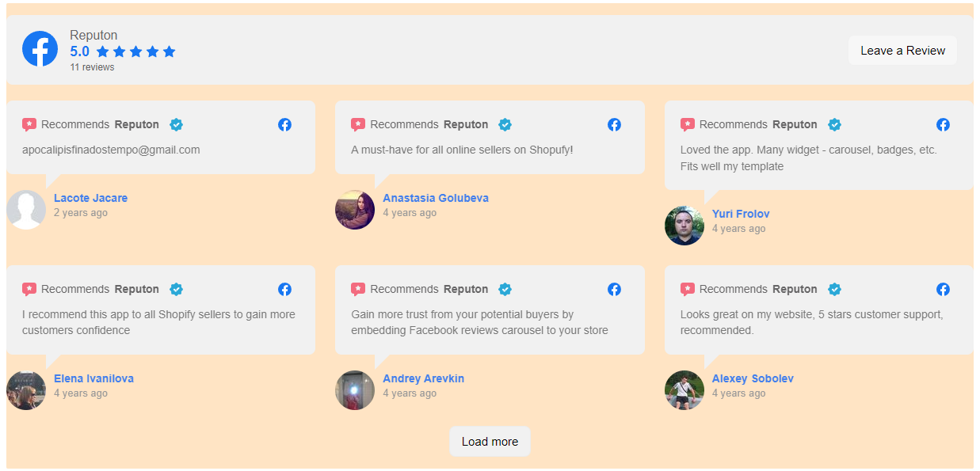Click the Facebook icon on Andrey Arevkin's review

pyautogui.click(x=614, y=289)
